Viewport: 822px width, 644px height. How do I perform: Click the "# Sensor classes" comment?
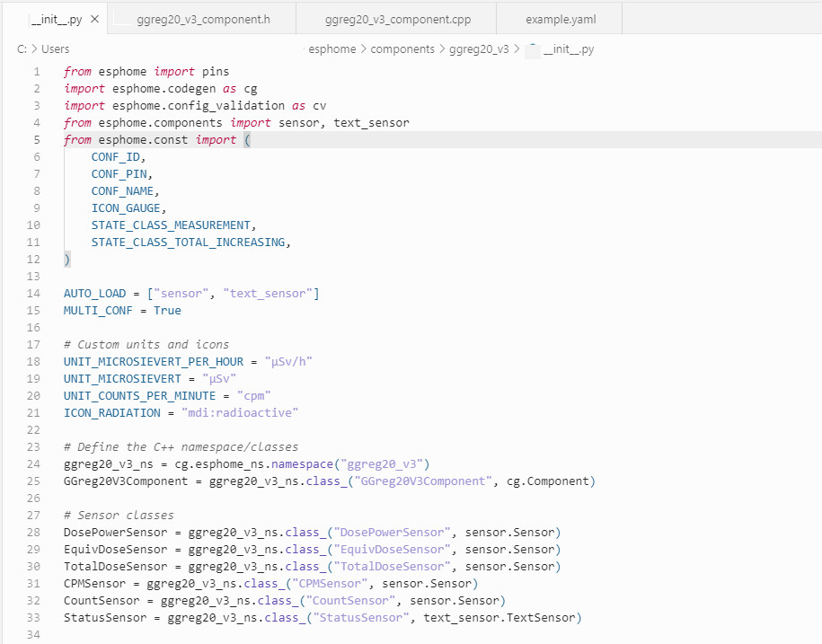(119, 516)
